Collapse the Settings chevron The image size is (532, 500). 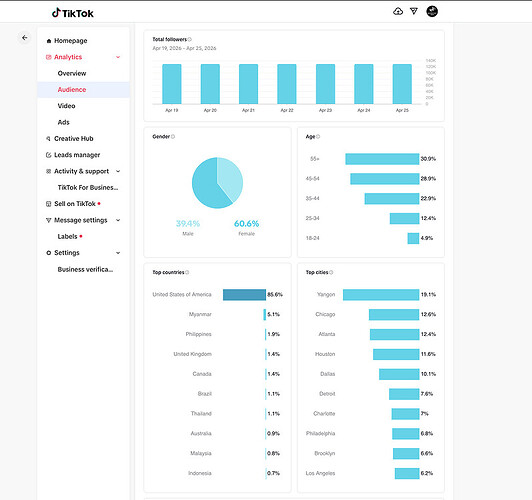(118, 253)
